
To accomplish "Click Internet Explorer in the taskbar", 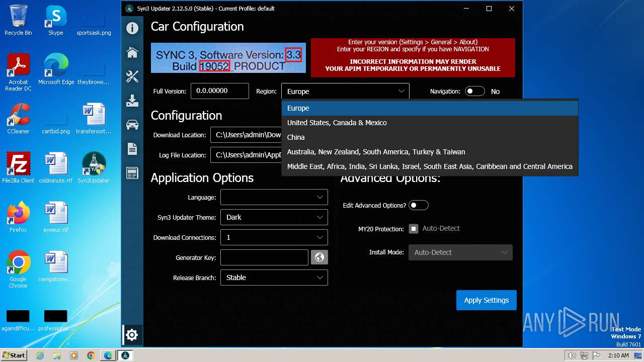I will (x=40, y=355).
